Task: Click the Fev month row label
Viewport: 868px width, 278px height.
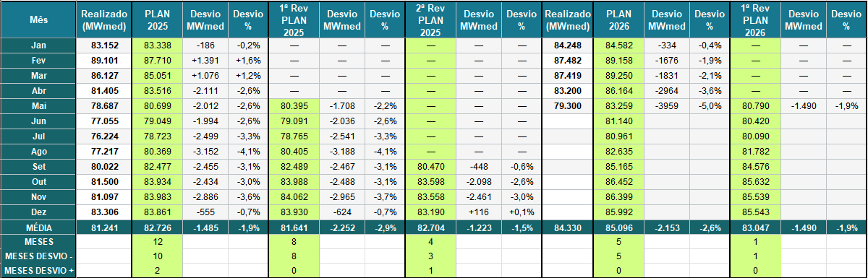Action: 39,60
